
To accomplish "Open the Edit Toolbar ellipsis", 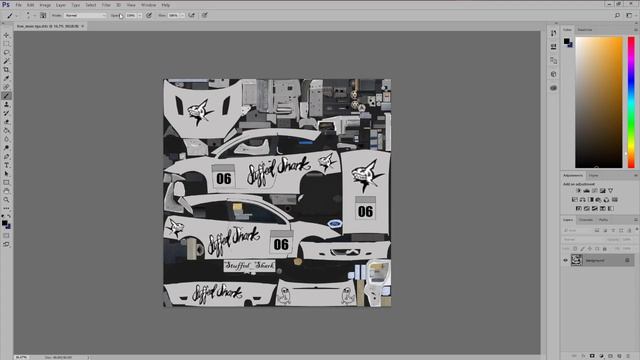I will (x=6, y=208).
